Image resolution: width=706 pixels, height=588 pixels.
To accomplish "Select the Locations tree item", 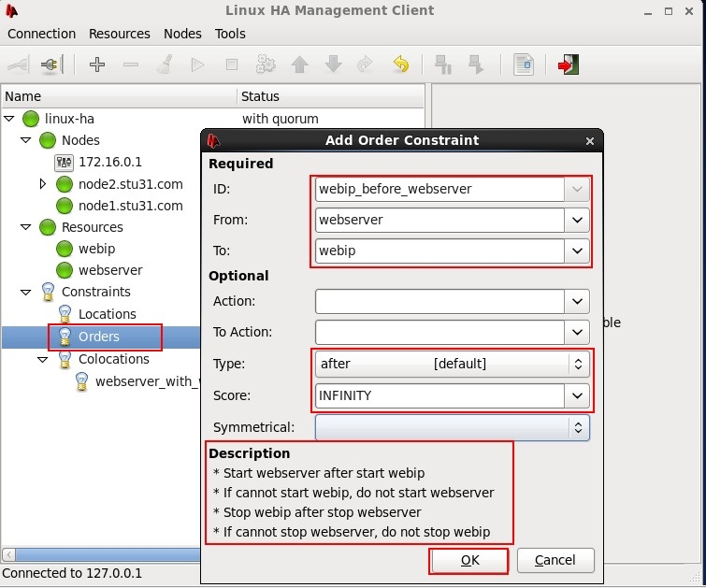I will tap(108, 314).
